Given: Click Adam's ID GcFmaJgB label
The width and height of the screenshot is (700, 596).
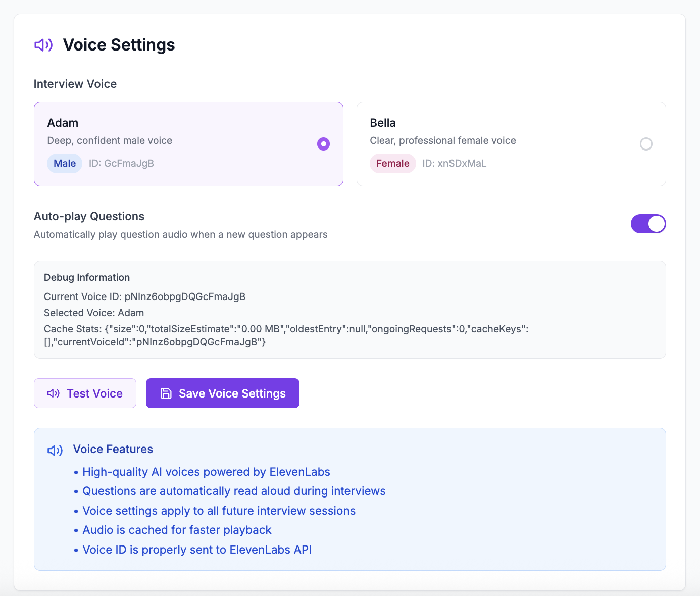Looking at the screenshot, I should 121,163.
